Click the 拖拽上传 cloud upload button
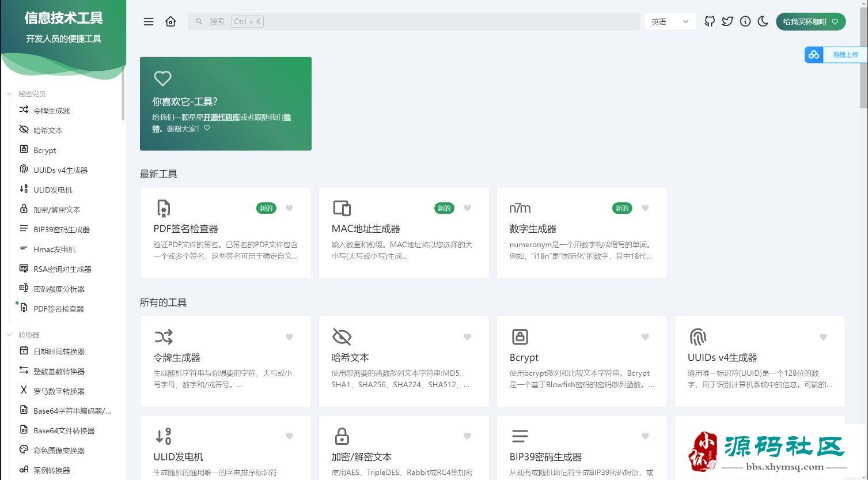Screen dimensions: 868x480 [x=835, y=55]
